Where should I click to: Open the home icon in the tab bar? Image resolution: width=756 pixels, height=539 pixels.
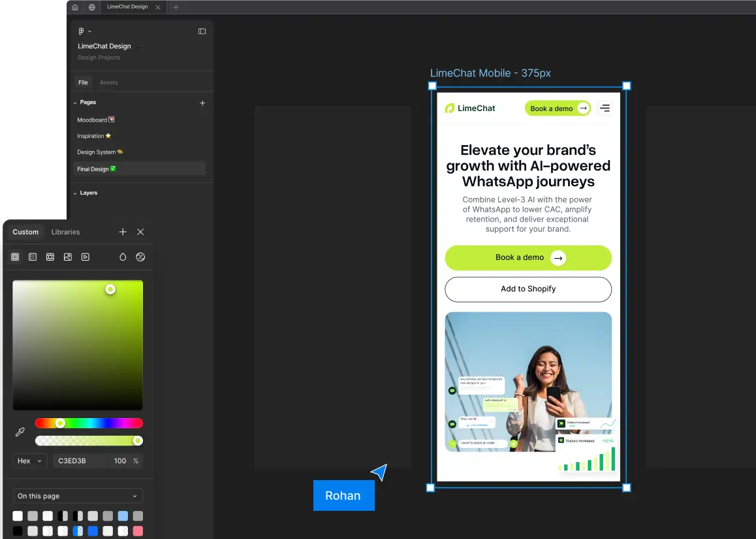point(74,7)
